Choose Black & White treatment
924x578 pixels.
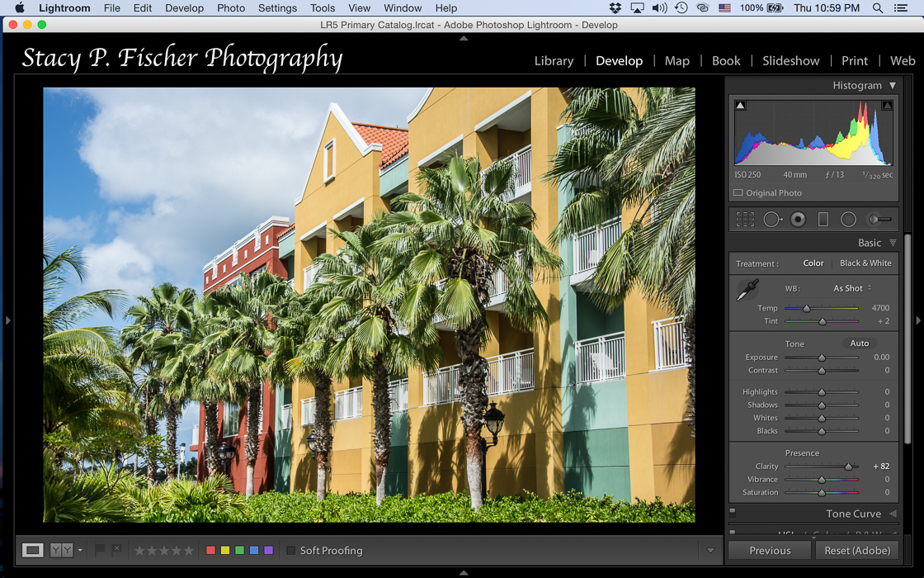[x=865, y=263]
